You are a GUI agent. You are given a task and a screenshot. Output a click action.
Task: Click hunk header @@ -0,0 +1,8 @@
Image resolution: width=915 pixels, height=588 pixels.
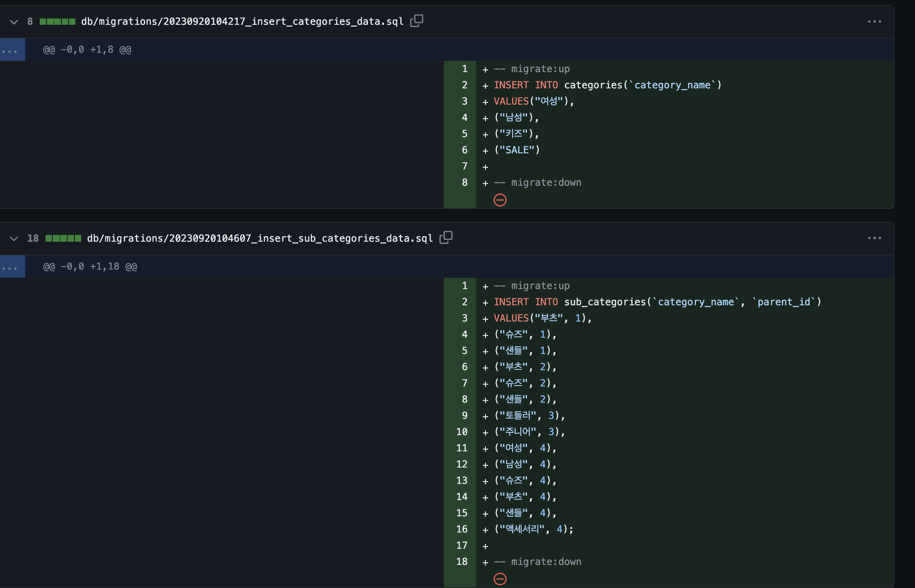[x=87, y=50]
